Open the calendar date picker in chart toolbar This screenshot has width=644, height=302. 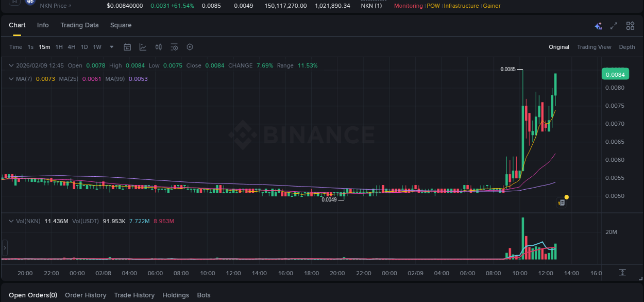(127, 47)
